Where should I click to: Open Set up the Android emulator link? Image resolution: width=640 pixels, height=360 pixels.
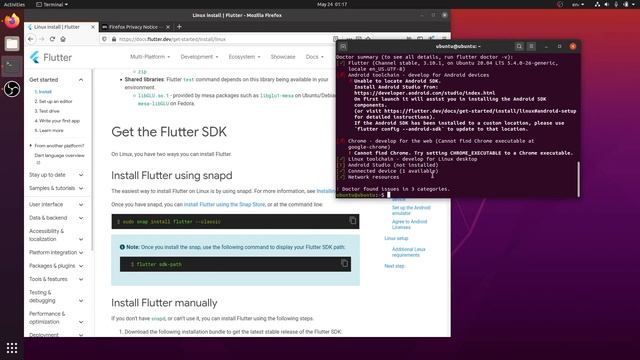(411, 210)
